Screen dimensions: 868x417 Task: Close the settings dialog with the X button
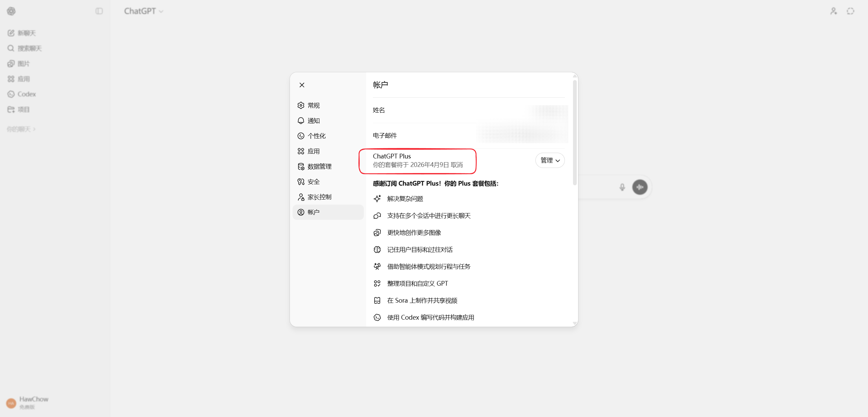302,85
